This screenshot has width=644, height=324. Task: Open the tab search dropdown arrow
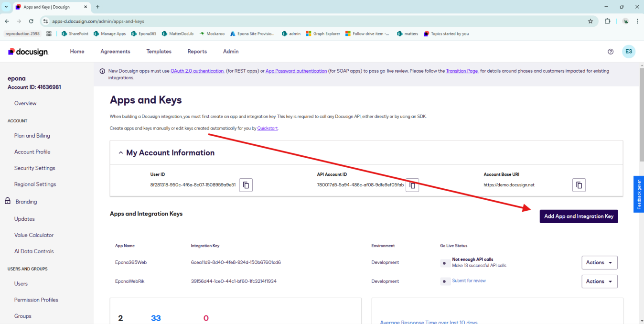click(6, 7)
